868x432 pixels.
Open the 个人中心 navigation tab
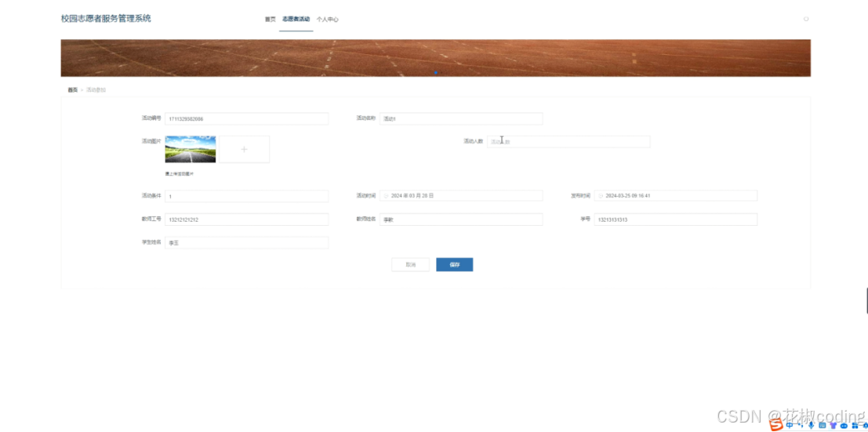click(327, 20)
